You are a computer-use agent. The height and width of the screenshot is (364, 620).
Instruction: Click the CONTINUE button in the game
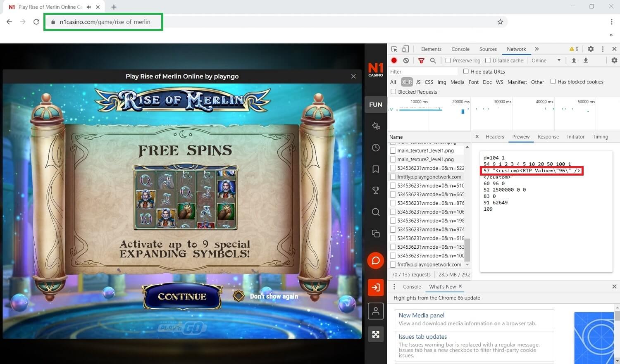[x=182, y=296]
